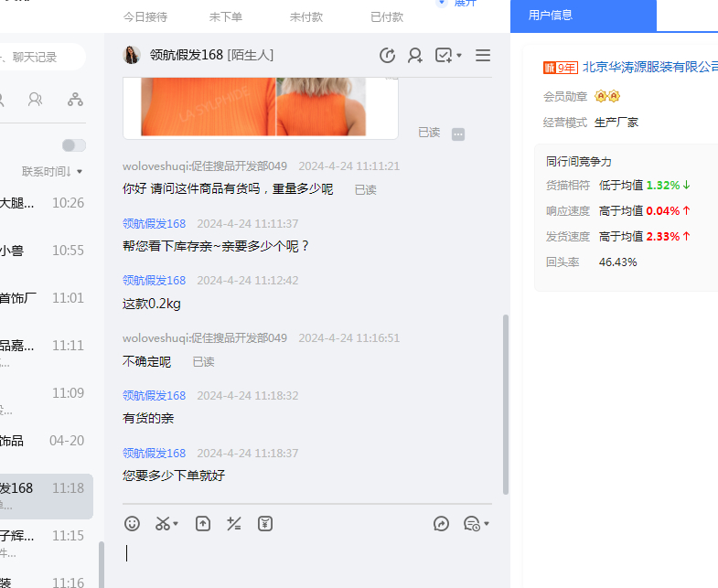Screen dimensions: 718x588
Task: Open the emoji picker in chat toolbar
Action: pos(133,524)
